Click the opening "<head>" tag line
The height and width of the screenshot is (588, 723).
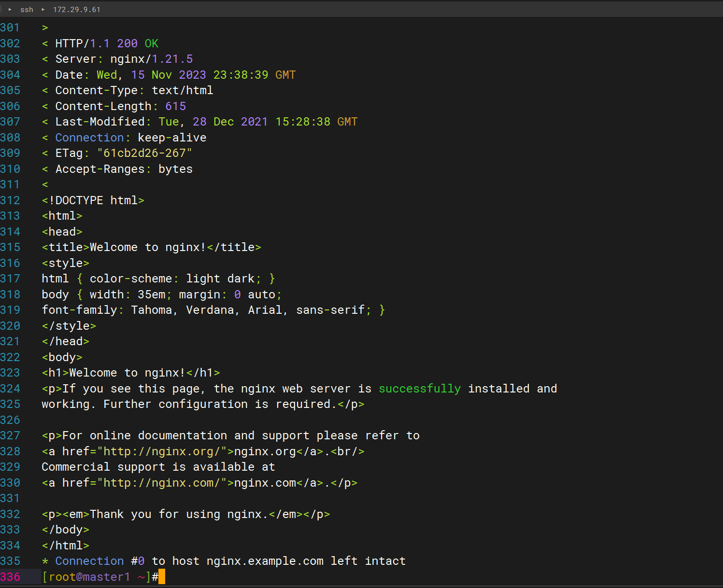tap(62, 232)
